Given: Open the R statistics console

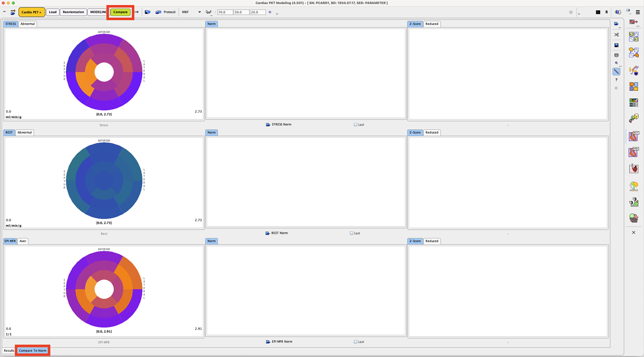Looking at the screenshot, I should (x=606, y=12).
